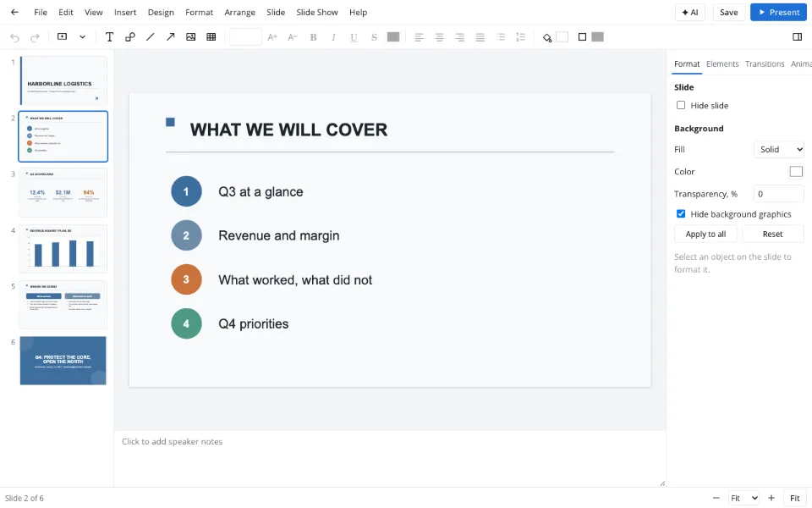
Task: Switch to the Elements tab
Action: 721,63
